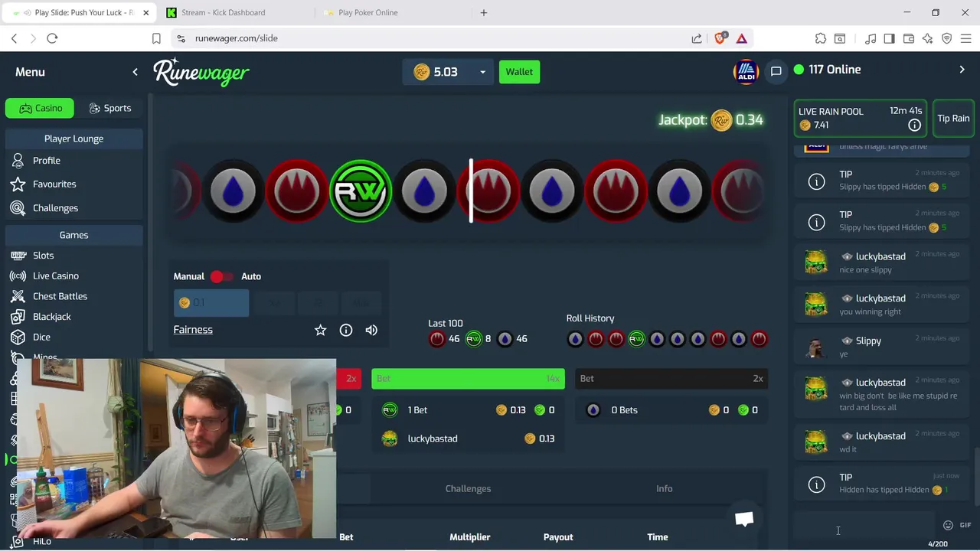980x551 pixels.
Task: Open a new browser tab
Action: 483,12
